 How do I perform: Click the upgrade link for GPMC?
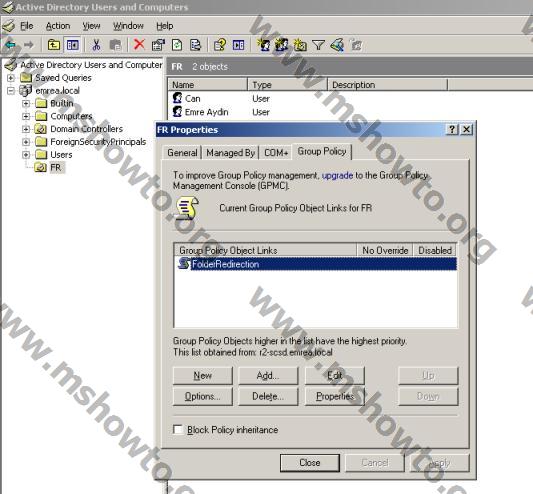pos(337,175)
